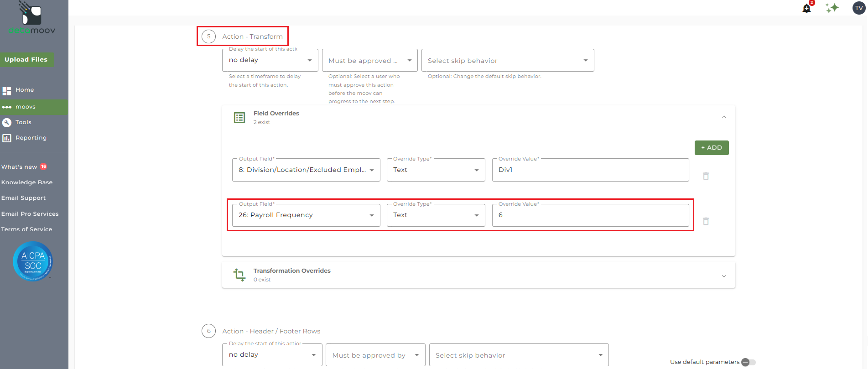Go to Home in the sidebar
Screen dimensions: 868x369
(x=25, y=90)
